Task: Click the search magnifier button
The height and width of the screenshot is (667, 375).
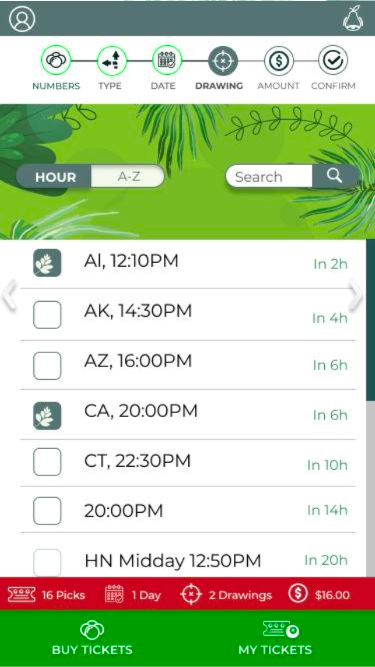Action: [335, 176]
